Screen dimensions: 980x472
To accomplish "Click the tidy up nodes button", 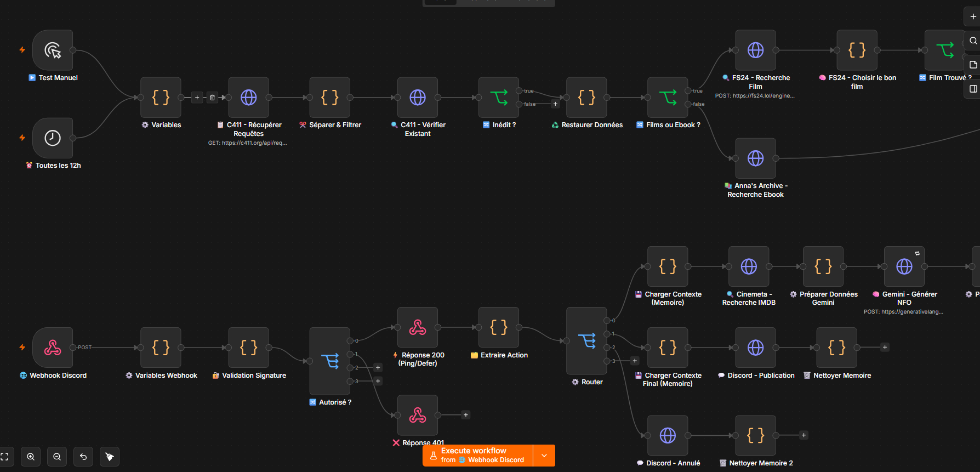I will pos(110,457).
